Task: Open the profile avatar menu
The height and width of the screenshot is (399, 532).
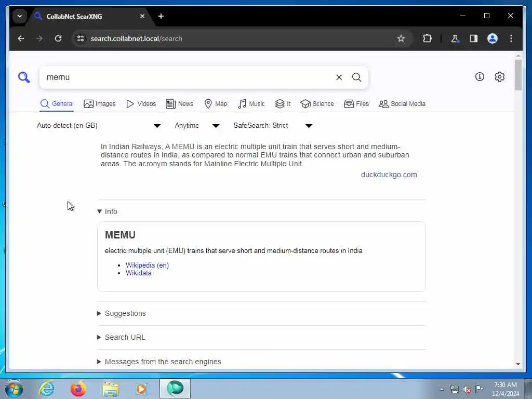Action: tap(493, 38)
